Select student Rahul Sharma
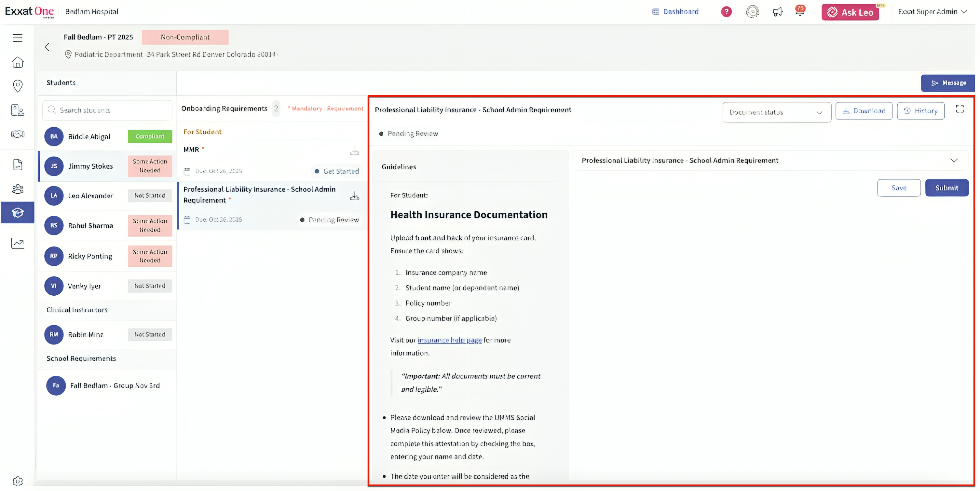Image resolution: width=980 pixels, height=491 pixels. pos(90,225)
